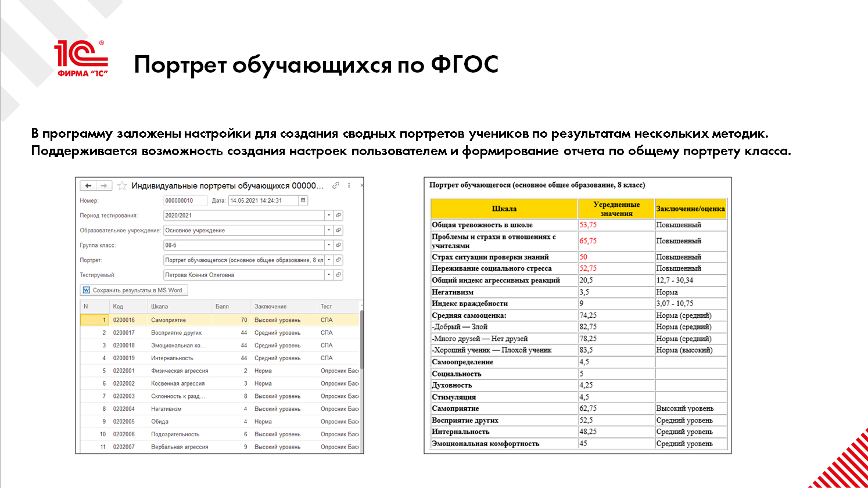Open the Портрет linked record icon

point(339,260)
